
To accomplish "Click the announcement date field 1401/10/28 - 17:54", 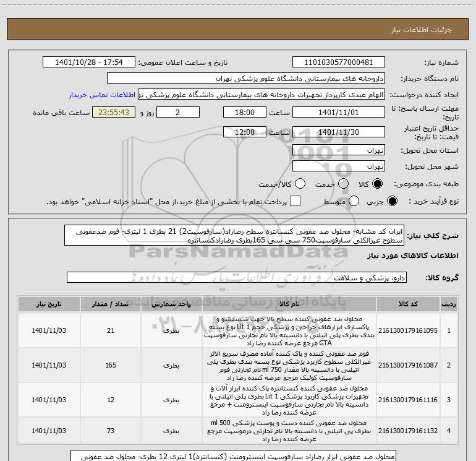I will pyautogui.click(x=89, y=62).
